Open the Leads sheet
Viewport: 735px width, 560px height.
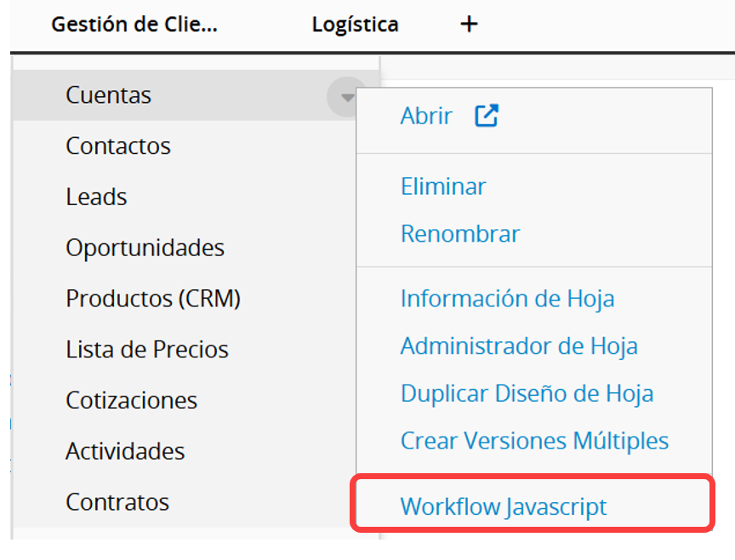pyautogui.click(x=96, y=197)
